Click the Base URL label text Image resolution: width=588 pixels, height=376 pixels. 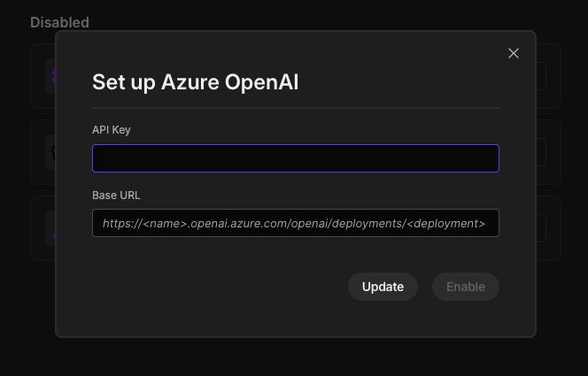(x=116, y=196)
